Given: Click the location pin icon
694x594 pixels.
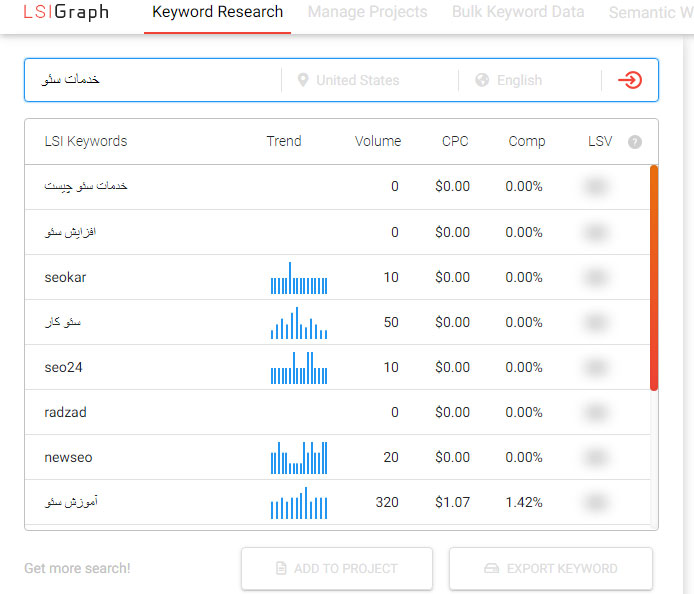Looking at the screenshot, I should pos(303,80).
